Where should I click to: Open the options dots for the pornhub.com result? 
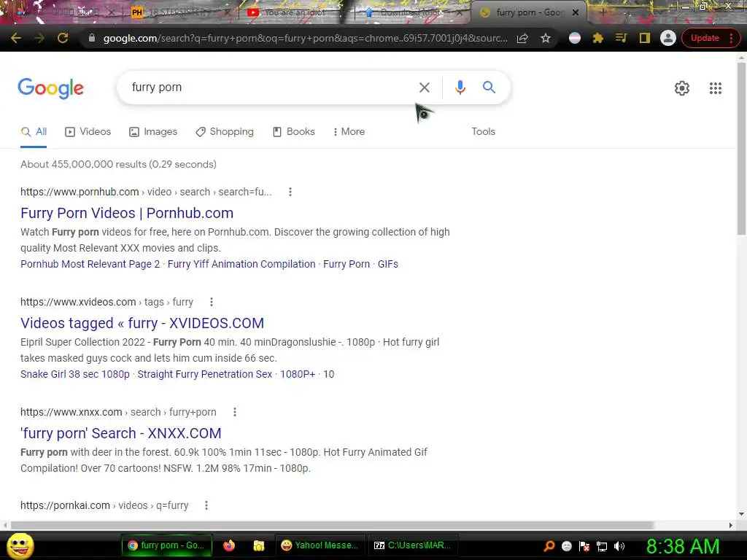click(290, 192)
